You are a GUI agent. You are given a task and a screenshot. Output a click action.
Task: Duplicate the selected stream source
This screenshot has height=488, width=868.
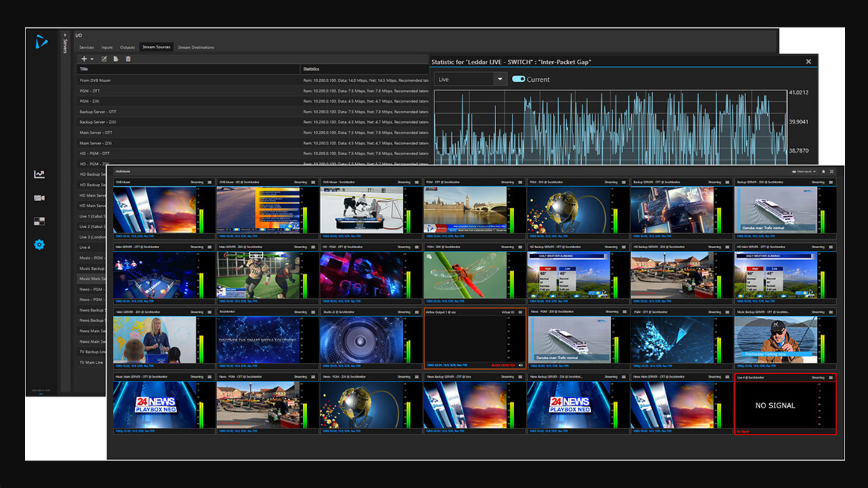point(116,59)
